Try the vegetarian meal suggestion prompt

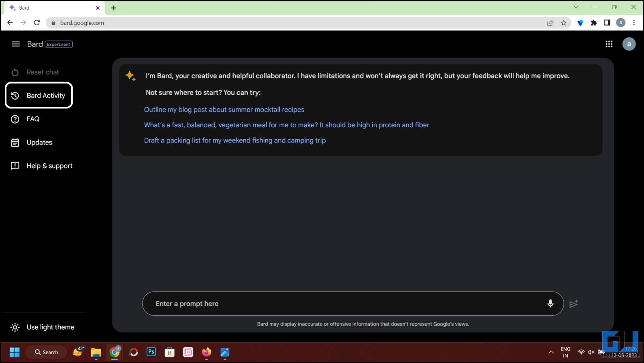click(x=286, y=125)
